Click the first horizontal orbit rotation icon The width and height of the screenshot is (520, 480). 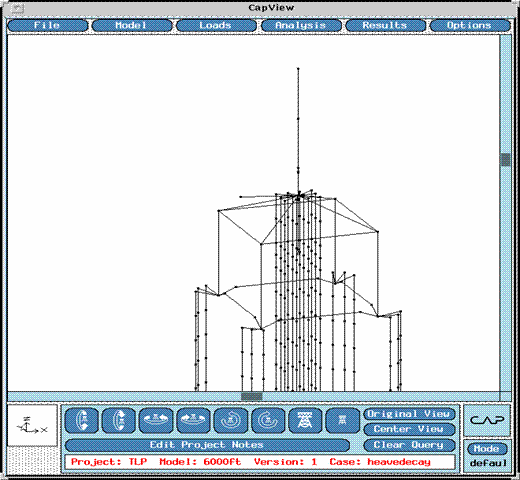(x=156, y=421)
